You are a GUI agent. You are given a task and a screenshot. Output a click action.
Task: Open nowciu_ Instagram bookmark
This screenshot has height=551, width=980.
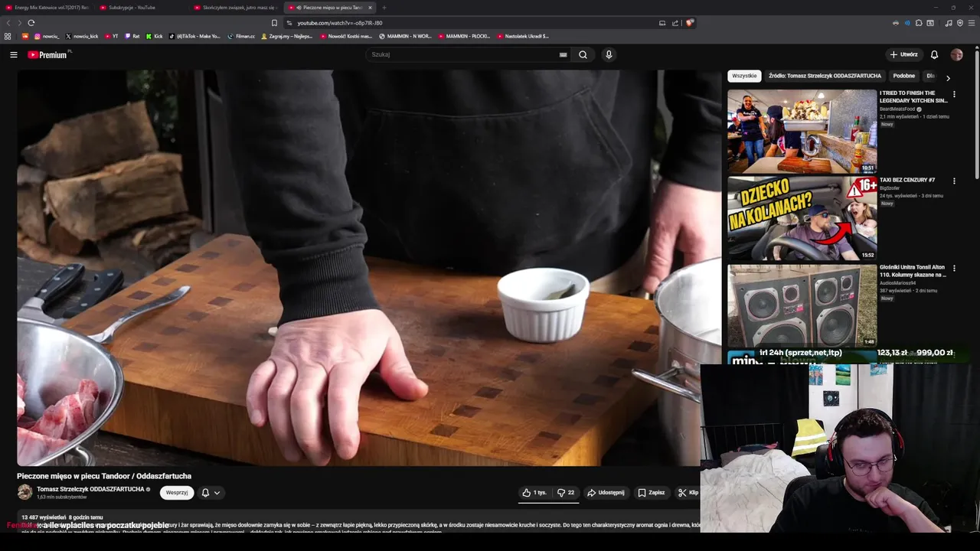click(x=47, y=36)
